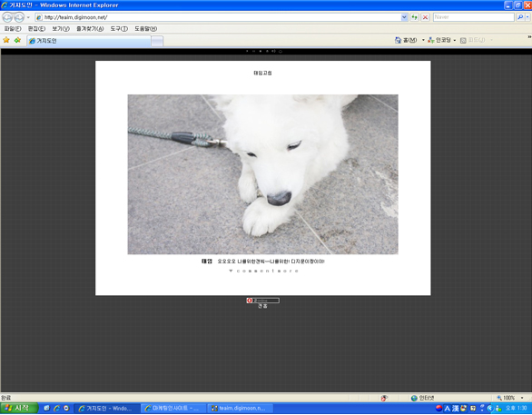Viewport: 532px width, 415px height.
Task: Click Add to Favorites star-plus icon
Action: [x=17, y=40]
